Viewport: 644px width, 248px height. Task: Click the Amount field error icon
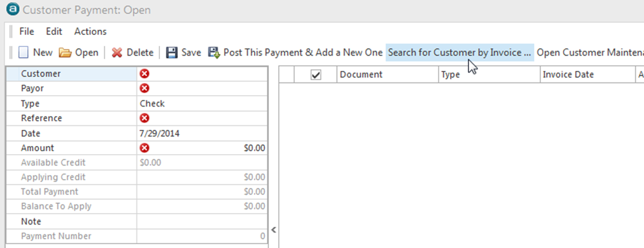145,148
